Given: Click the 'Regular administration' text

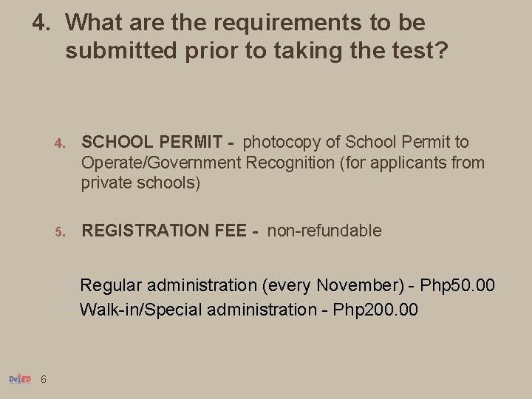Looking at the screenshot, I should pos(167,285).
